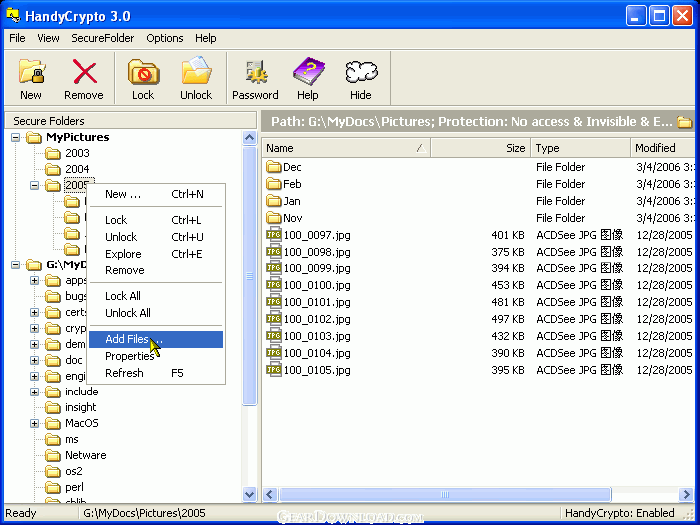Select the Dec folder icon in file list

pyautogui.click(x=274, y=167)
